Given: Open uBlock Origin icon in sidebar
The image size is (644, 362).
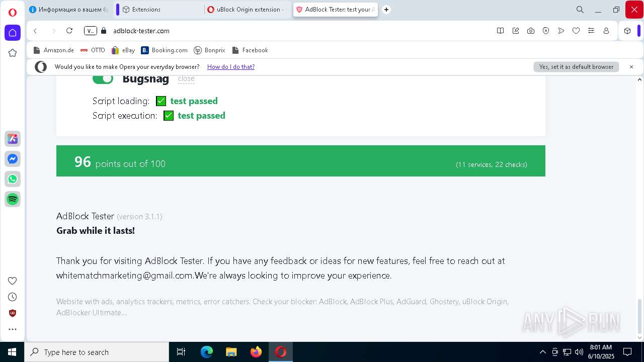Looking at the screenshot, I should tap(13, 313).
